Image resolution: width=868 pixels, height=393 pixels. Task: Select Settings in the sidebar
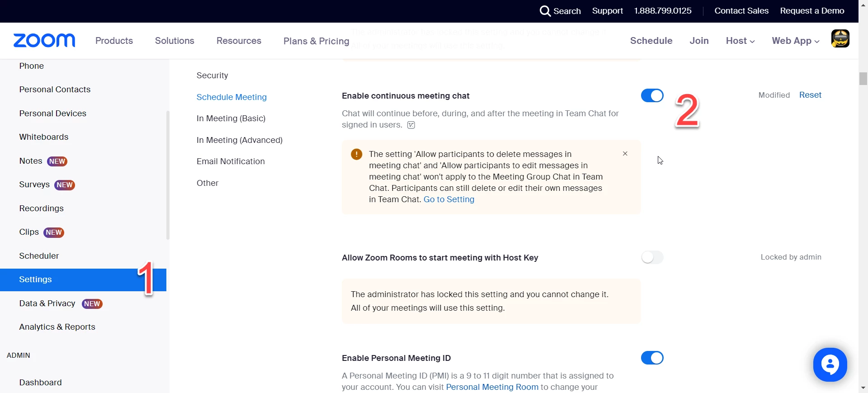point(83,279)
